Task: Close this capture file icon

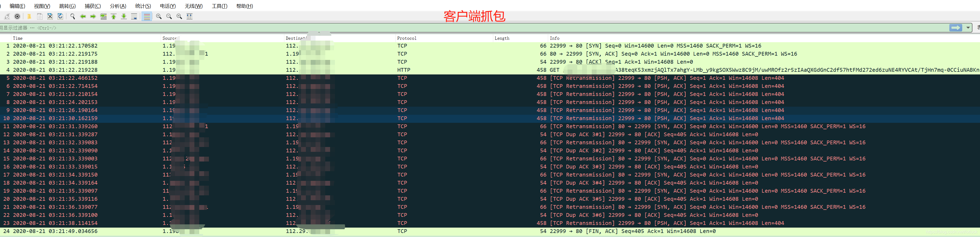Action: coord(50,16)
